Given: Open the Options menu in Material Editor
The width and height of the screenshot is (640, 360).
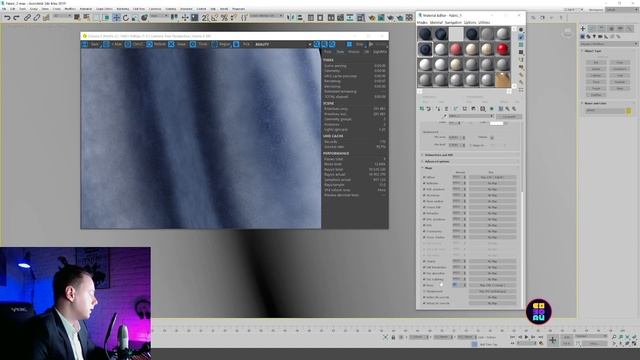Looking at the screenshot, I should pyautogui.click(x=470, y=22).
